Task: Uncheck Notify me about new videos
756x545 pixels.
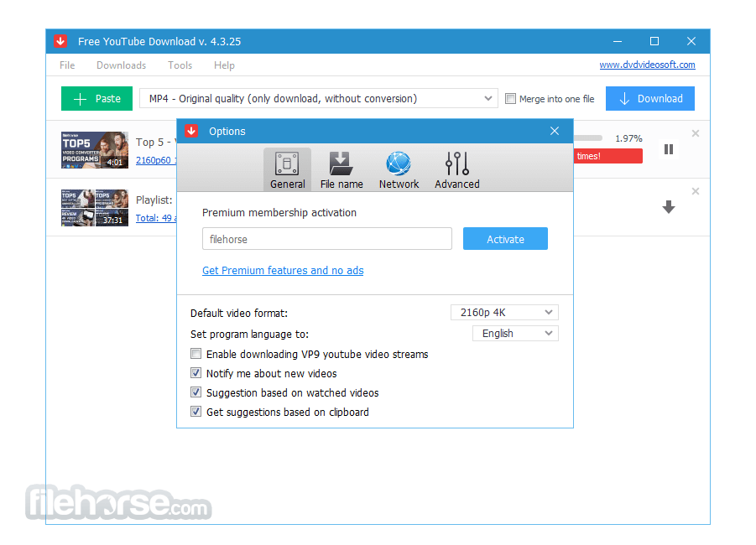Action: point(196,373)
